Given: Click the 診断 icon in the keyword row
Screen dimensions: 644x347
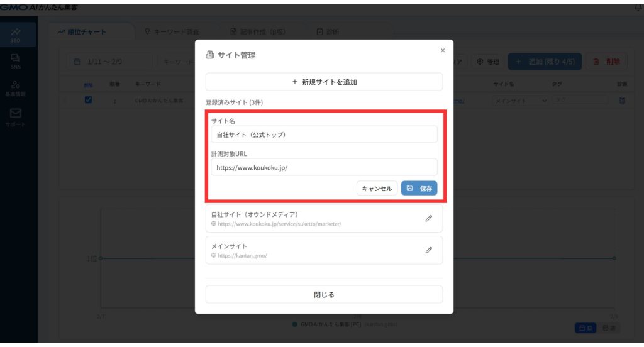Looking at the screenshot, I should coord(622,100).
